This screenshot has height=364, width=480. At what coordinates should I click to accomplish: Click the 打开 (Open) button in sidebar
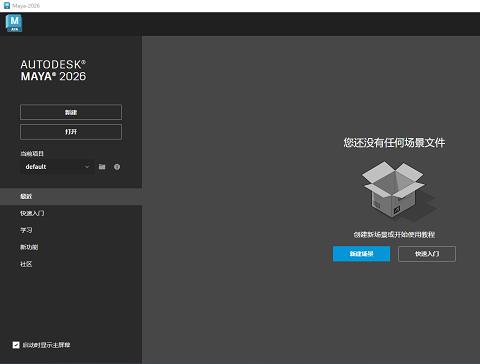pyautogui.click(x=71, y=132)
